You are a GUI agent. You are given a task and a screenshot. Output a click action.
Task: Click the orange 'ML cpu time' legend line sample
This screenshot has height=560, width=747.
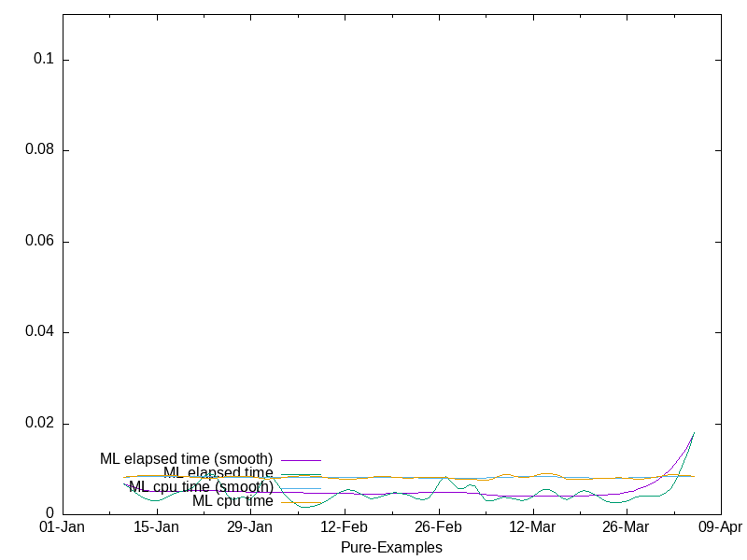[x=301, y=502]
